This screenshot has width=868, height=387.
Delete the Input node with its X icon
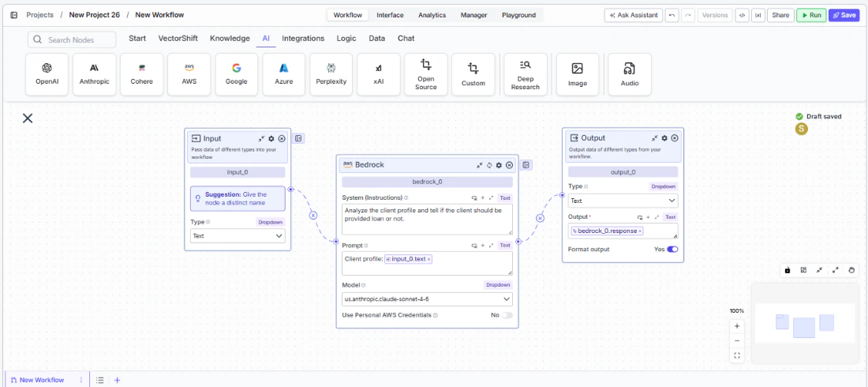tap(281, 138)
